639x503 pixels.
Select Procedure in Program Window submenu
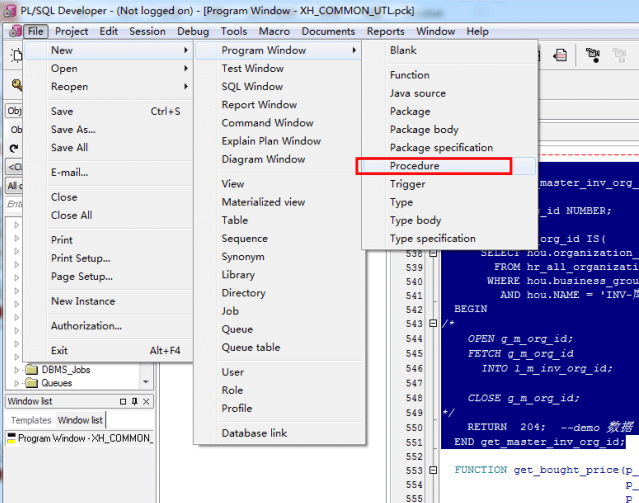(448, 166)
